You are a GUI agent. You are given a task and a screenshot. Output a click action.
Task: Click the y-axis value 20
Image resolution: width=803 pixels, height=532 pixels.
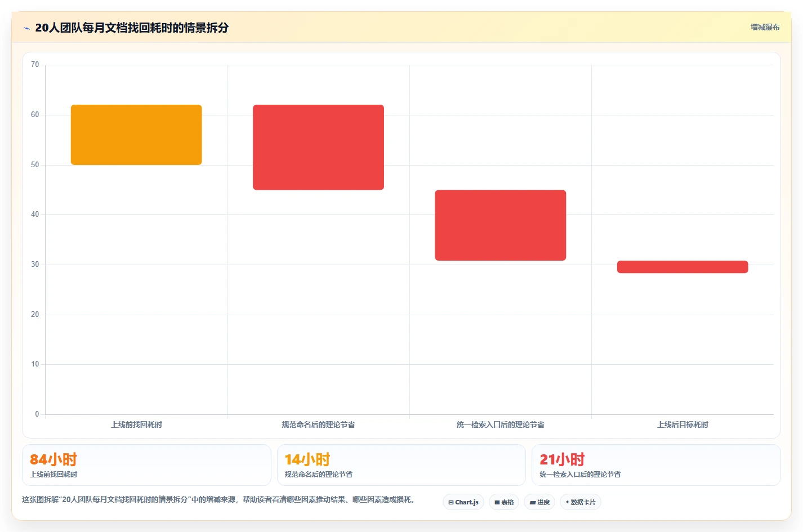[35, 315]
